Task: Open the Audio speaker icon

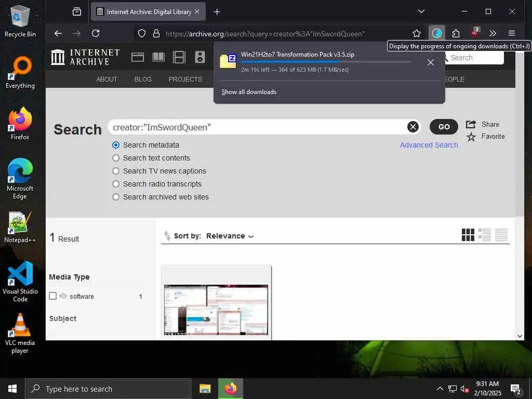Action: 200,57
